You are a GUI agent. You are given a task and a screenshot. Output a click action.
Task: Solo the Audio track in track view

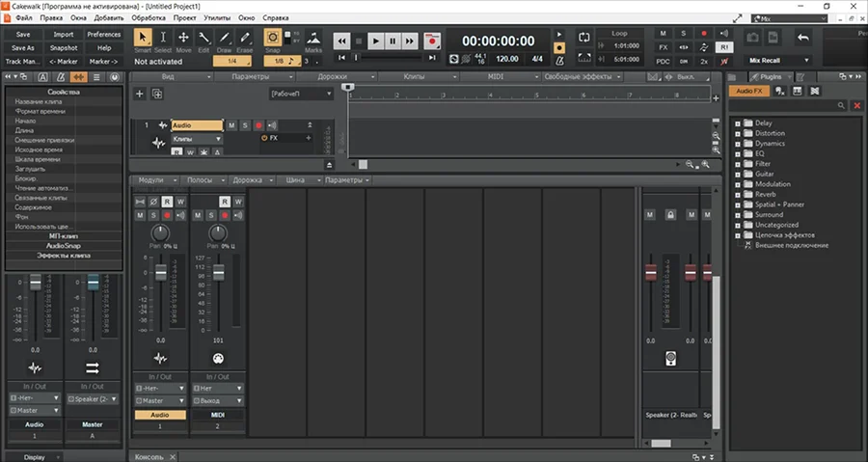tap(245, 125)
